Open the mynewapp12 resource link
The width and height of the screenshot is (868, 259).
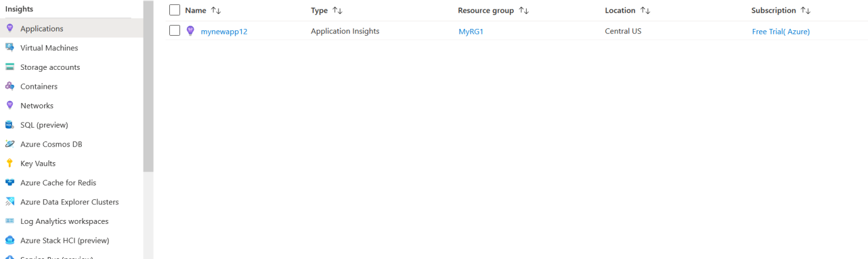(x=224, y=31)
